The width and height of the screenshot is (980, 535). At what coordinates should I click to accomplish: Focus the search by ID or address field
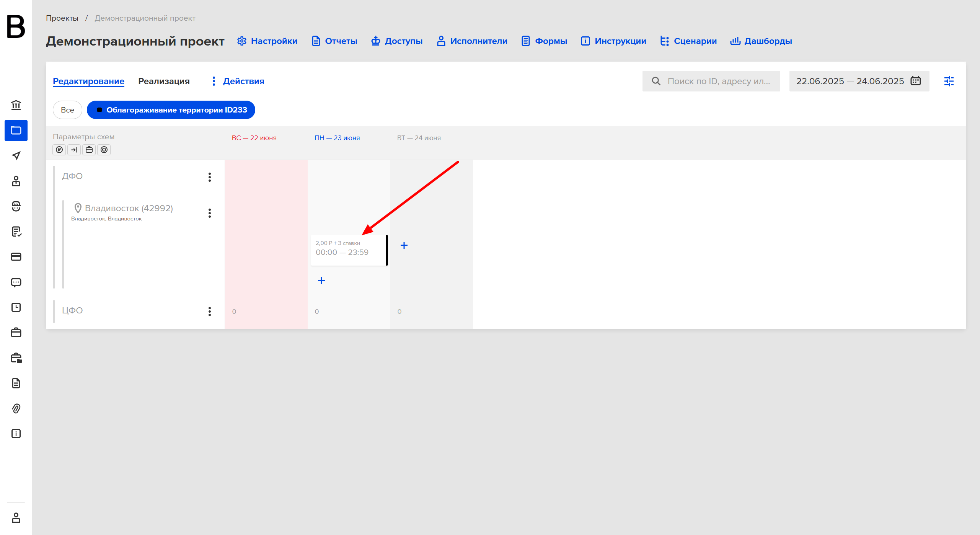(x=711, y=81)
